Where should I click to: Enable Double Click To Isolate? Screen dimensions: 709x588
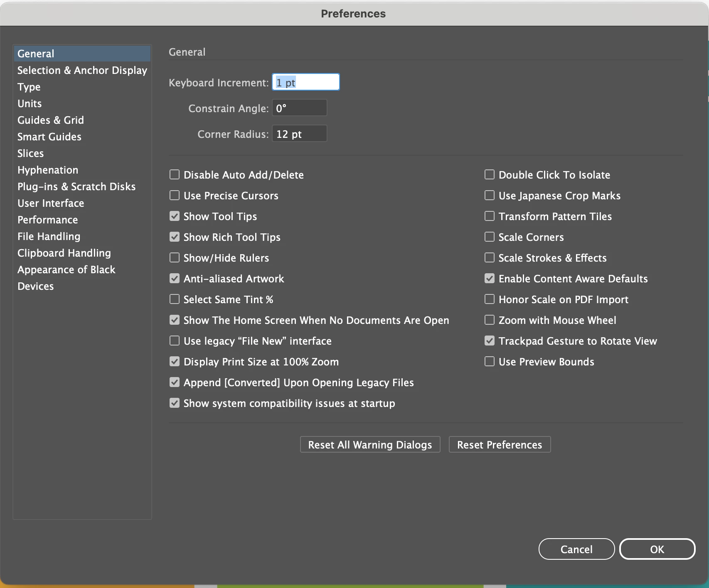coord(490,174)
